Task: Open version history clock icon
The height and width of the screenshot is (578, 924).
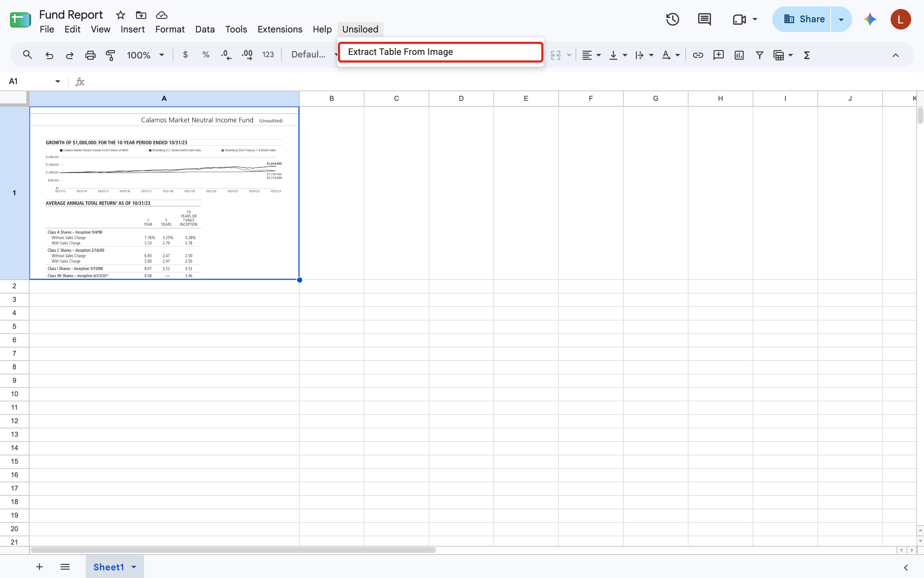Action: (x=673, y=19)
